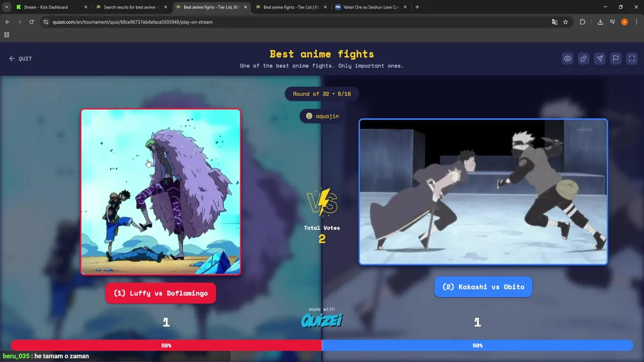The height and width of the screenshot is (362, 644).
Task: Go back in browser history
Action: point(7,22)
